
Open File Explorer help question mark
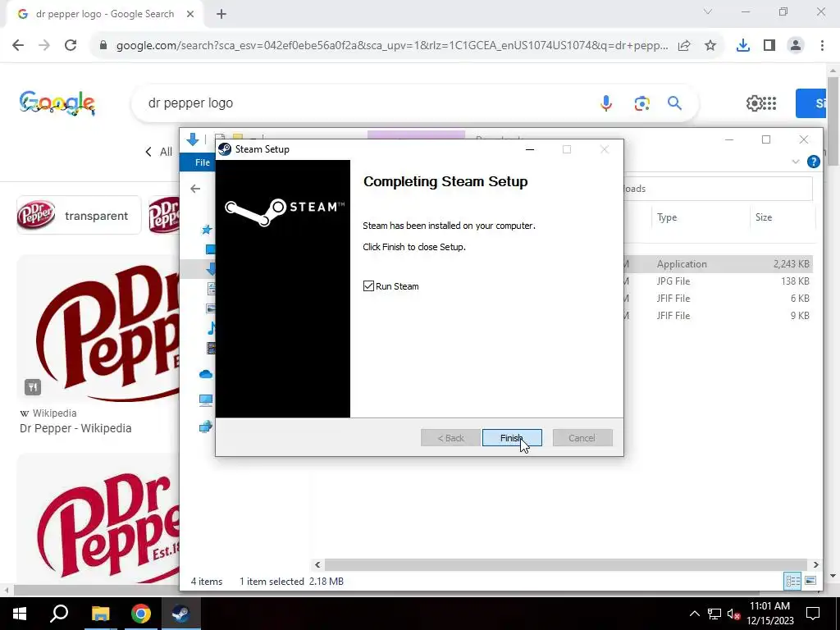813,162
